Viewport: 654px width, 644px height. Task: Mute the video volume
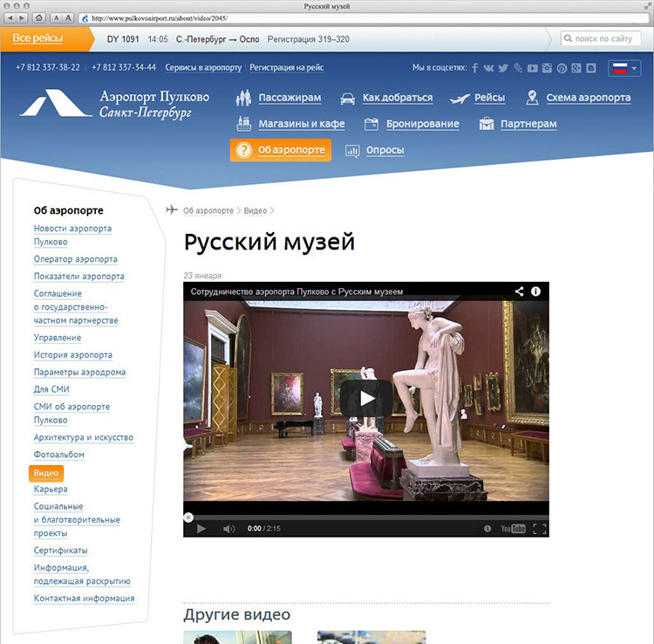click(x=228, y=529)
